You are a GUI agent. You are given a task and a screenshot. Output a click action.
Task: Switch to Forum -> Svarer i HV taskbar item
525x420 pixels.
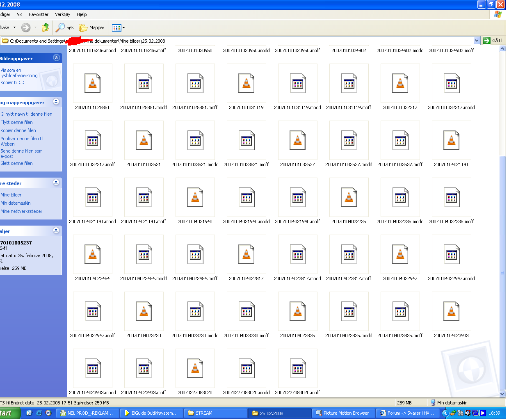pyautogui.click(x=407, y=413)
